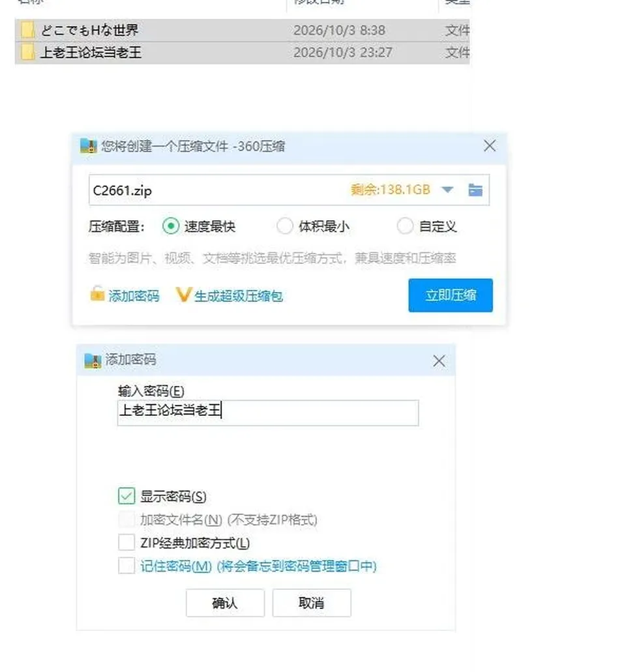Tick the 记住密码(M) checkbox
The height and width of the screenshot is (672, 626).
click(127, 565)
